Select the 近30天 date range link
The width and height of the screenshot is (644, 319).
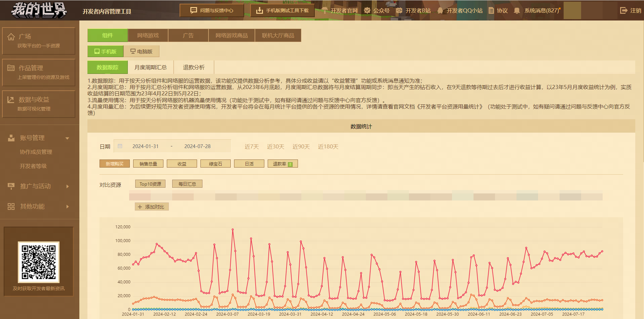click(x=275, y=147)
